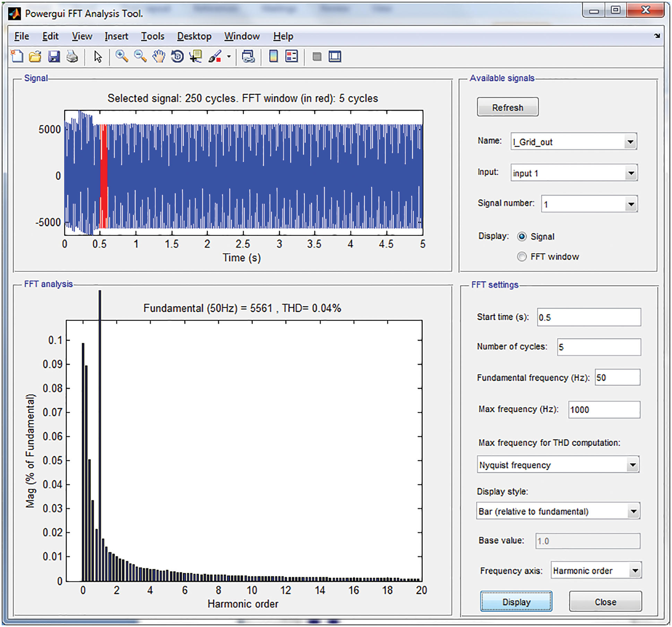
Task: Activate the Rotate 3D tool
Action: coord(177,56)
